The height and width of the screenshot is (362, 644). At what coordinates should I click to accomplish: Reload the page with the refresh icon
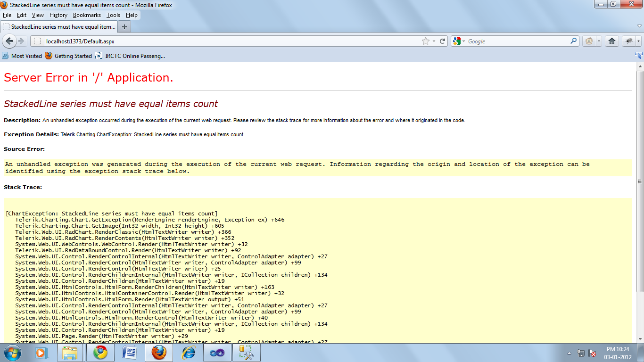click(x=443, y=41)
